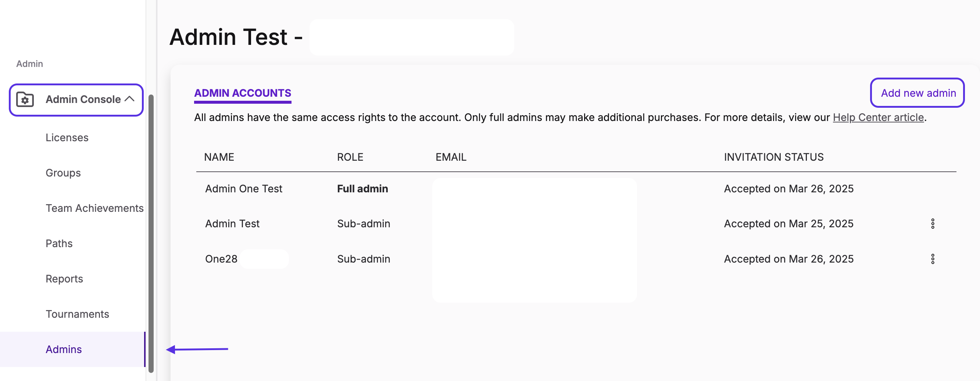This screenshot has width=980, height=381.
Task: Click the Admin Test name in table
Action: coord(232,224)
